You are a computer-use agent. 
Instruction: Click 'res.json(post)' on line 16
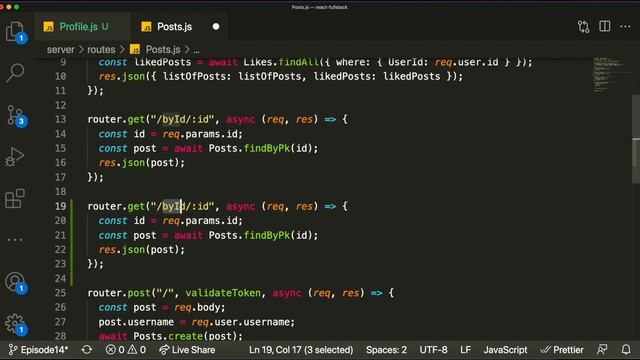[142, 162]
